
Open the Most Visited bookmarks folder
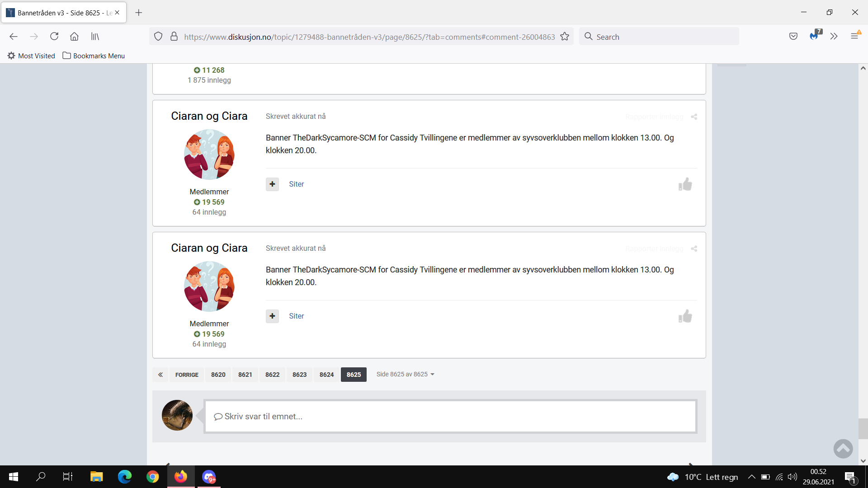coord(31,56)
